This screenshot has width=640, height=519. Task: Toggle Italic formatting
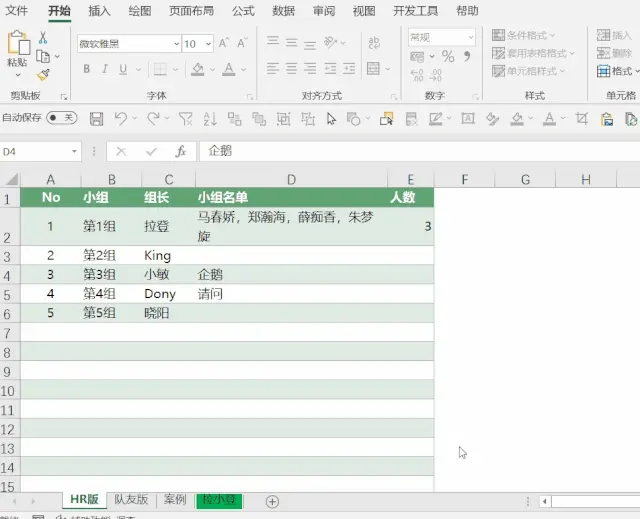tap(105, 69)
